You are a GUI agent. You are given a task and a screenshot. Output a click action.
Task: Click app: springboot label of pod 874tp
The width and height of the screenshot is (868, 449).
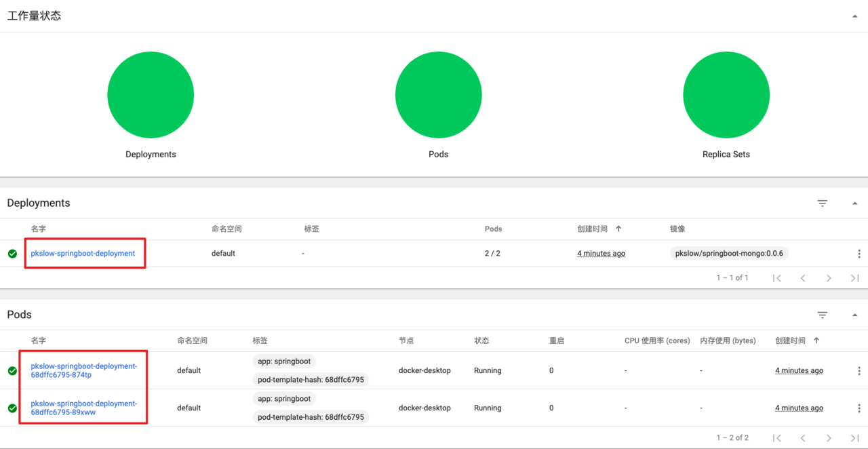pyautogui.click(x=284, y=362)
